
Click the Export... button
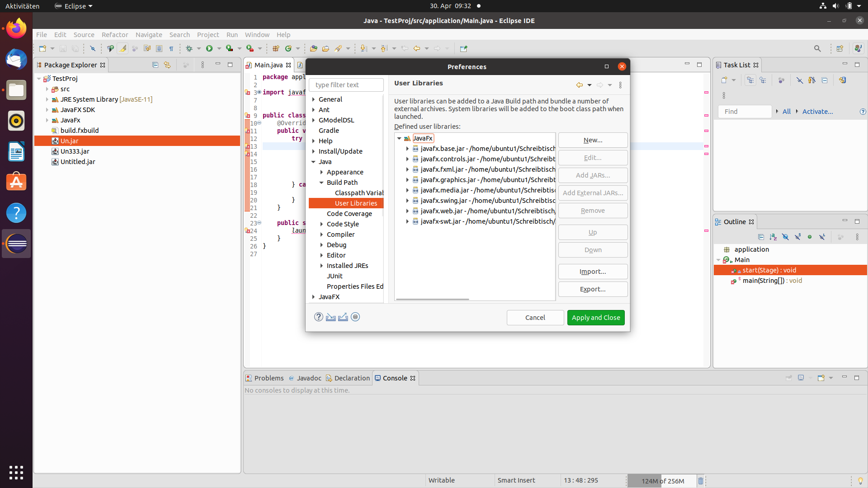click(x=593, y=289)
